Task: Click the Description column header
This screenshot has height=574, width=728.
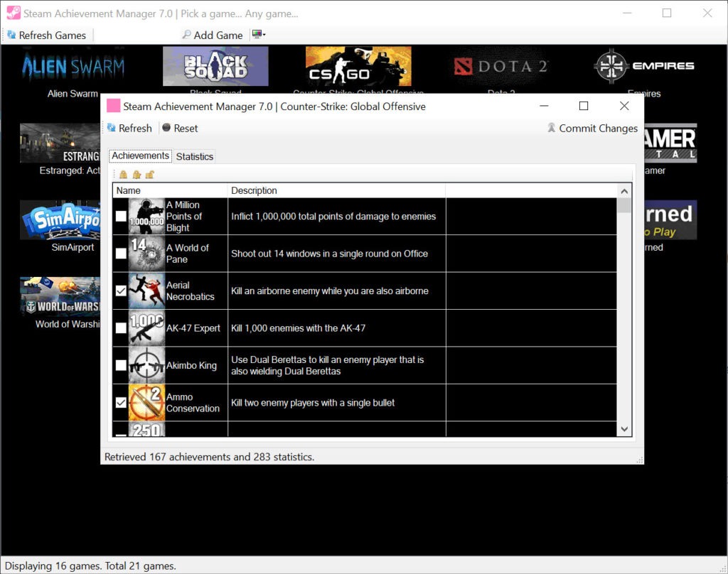Action: point(336,190)
